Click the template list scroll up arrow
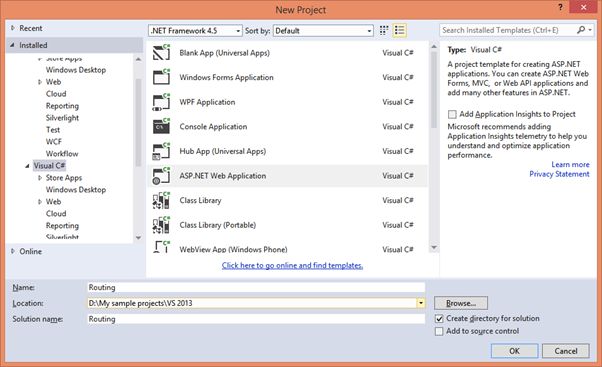The image size is (602, 367). point(434,46)
